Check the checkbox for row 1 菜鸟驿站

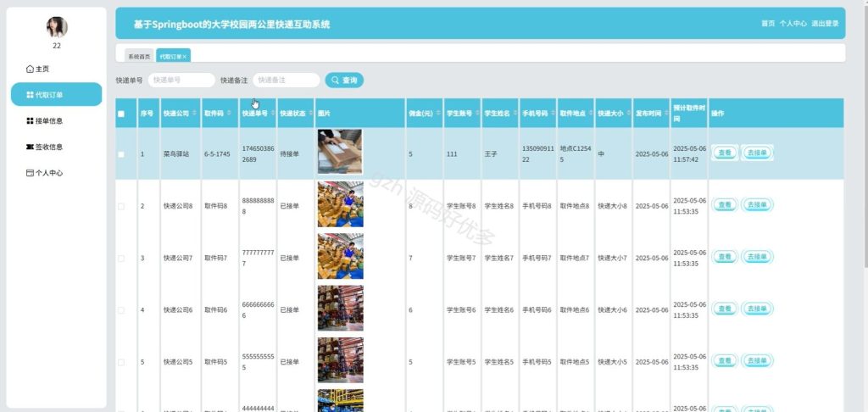(x=121, y=154)
